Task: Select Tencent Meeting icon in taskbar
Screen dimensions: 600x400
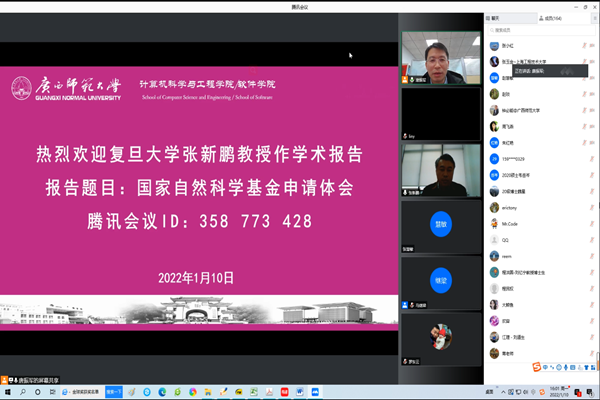Action: pyautogui.click(x=315, y=392)
